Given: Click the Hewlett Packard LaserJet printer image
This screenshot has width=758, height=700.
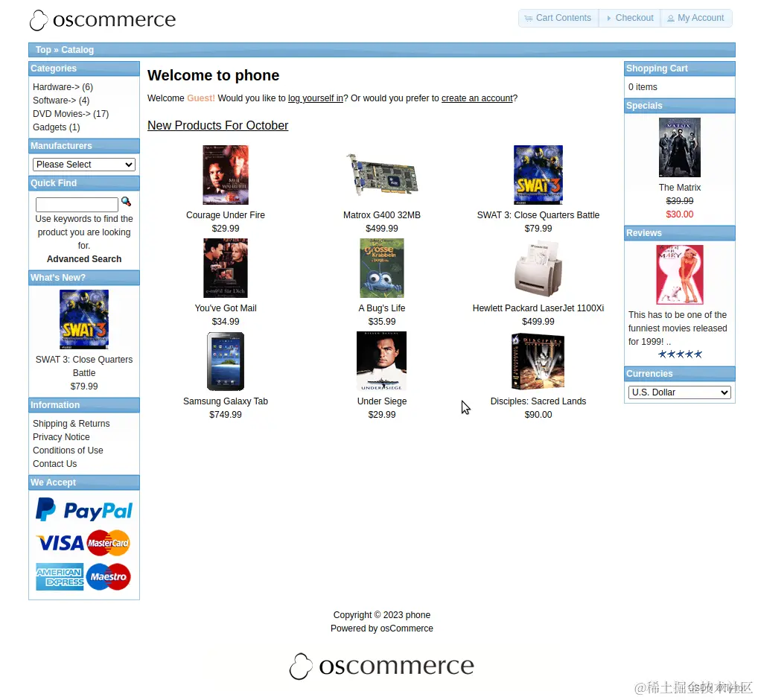Looking at the screenshot, I should pos(538,268).
